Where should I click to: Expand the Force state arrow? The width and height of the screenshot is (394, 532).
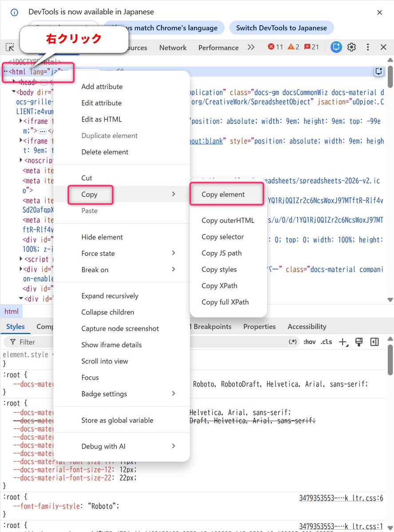click(173, 253)
